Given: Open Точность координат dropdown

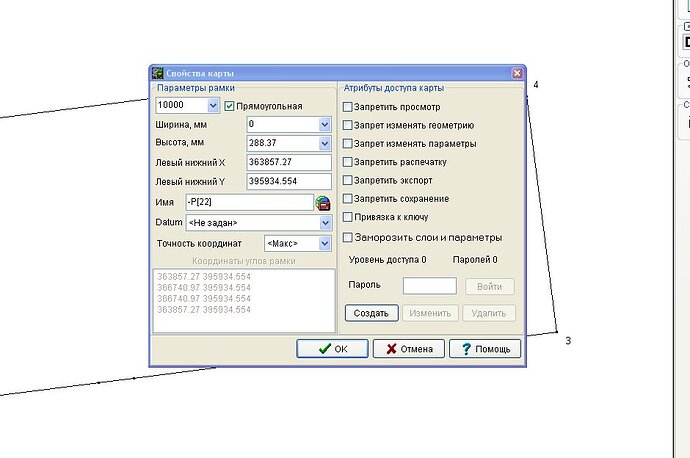Looking at the screenshot, I should (x=324, y=243).
